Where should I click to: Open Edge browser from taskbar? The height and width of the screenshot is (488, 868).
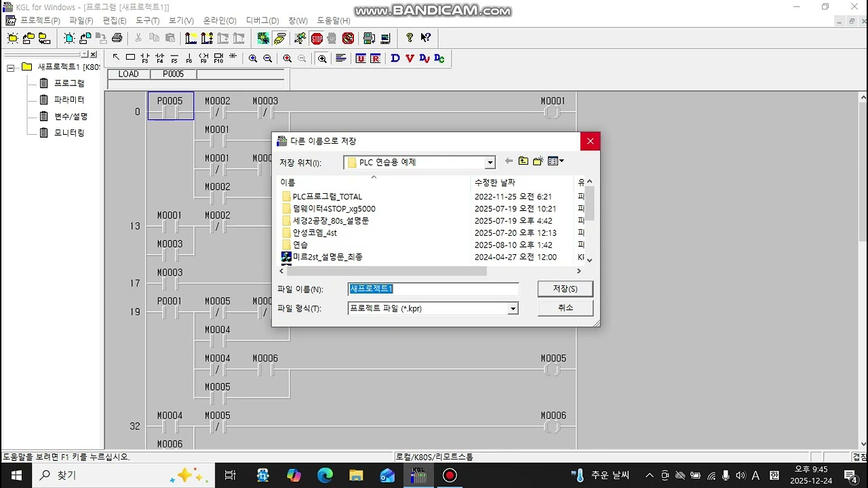(x=325, y=475)
